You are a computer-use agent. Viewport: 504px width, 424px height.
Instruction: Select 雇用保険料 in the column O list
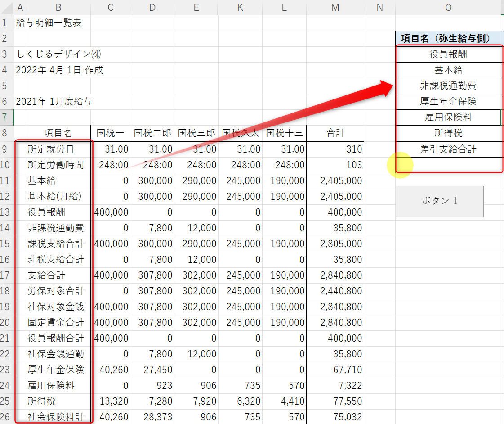point(448,117)
